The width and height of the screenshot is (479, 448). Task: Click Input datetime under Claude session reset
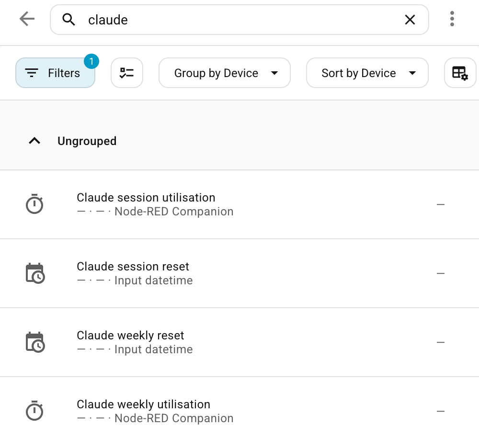click(153, 280)
